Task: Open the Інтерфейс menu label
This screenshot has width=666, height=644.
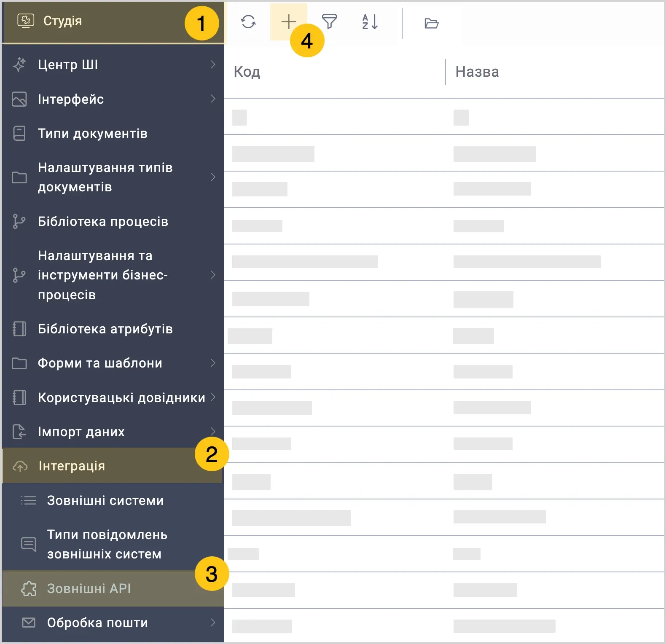Action: click(71, 99)
